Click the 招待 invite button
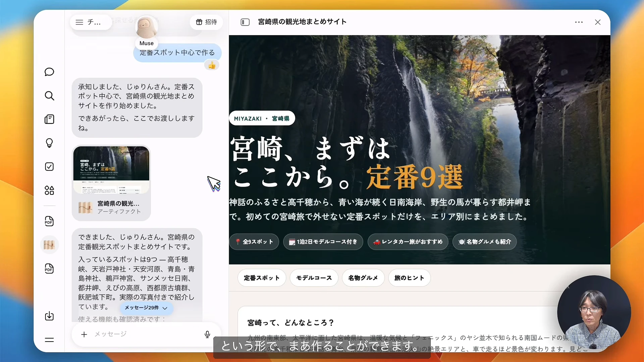 (207, 22)
